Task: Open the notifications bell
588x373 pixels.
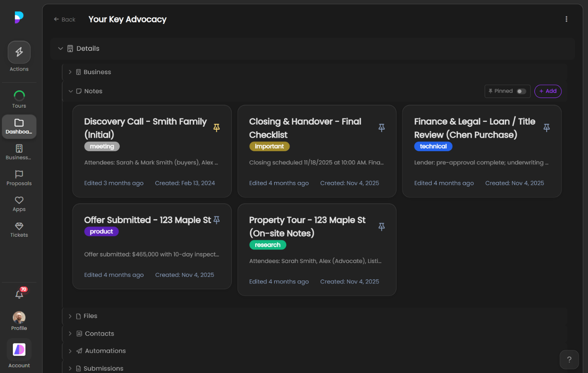Action: (19, 295)
